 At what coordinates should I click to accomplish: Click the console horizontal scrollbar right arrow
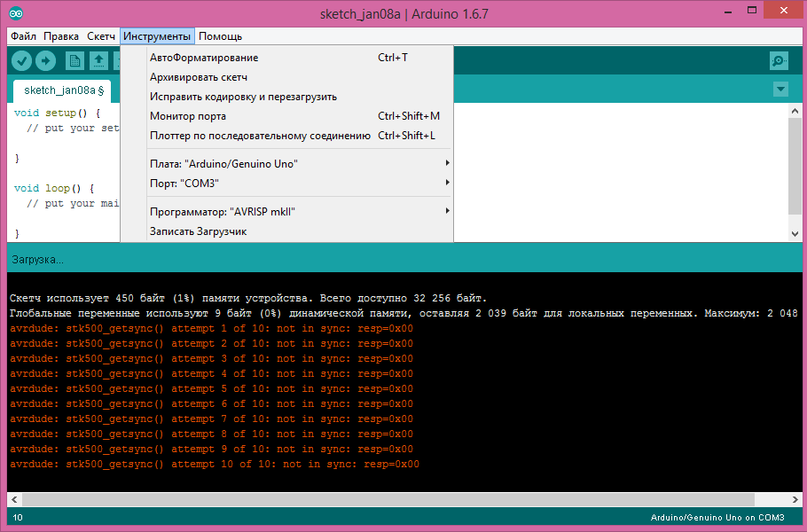(x=794, y=499)
